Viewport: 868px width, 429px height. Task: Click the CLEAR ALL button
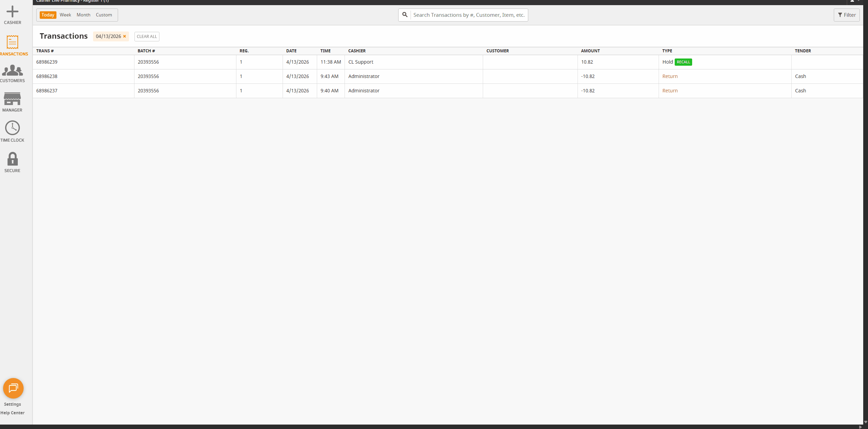(147, 37)
